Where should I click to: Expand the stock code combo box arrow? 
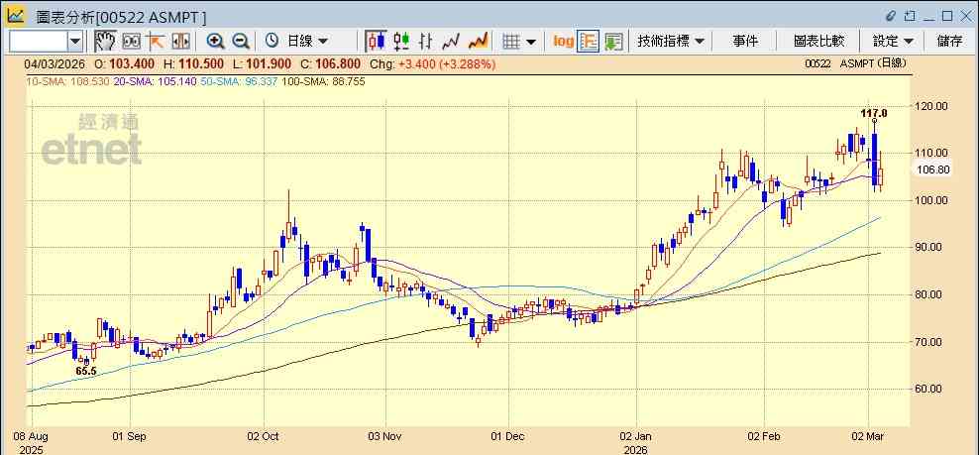(x=75, y=42)
